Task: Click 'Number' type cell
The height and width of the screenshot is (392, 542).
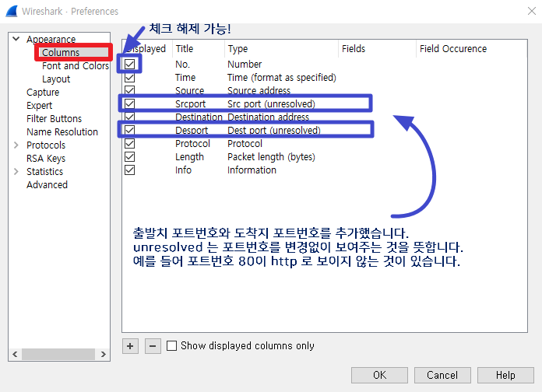Action: pos(245,65)
